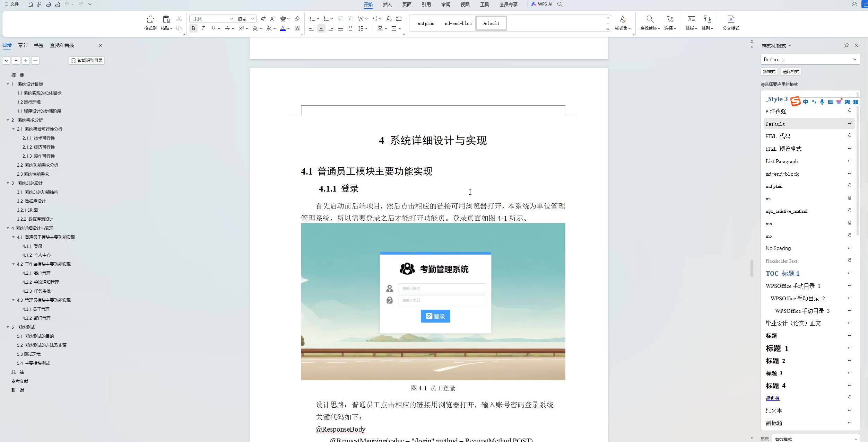The height and width of the screenshot is (442, 868).
Task: Collapse chapter 4 in the outline tree
Action: pyautogui.click(x=8, y=228)
